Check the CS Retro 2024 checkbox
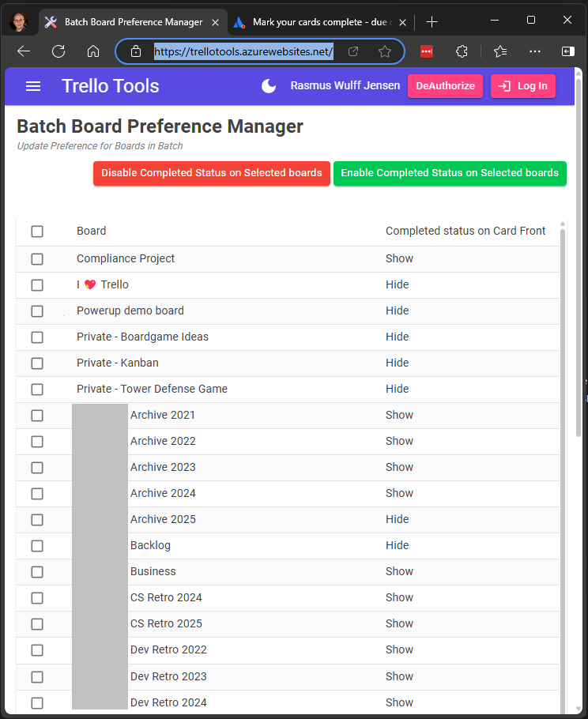This screenshot has width=588, height=719. (37, 598)
